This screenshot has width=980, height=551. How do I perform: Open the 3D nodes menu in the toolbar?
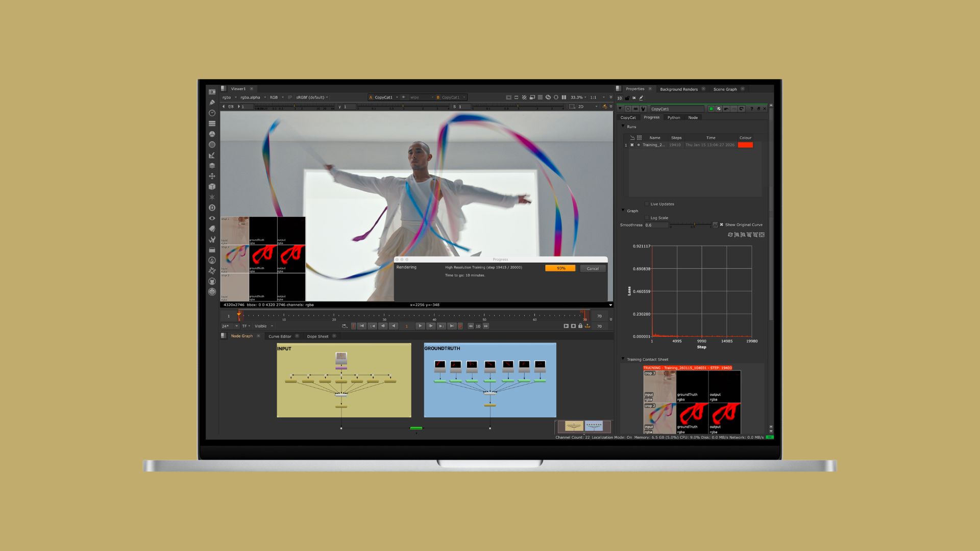pos(212,186)
